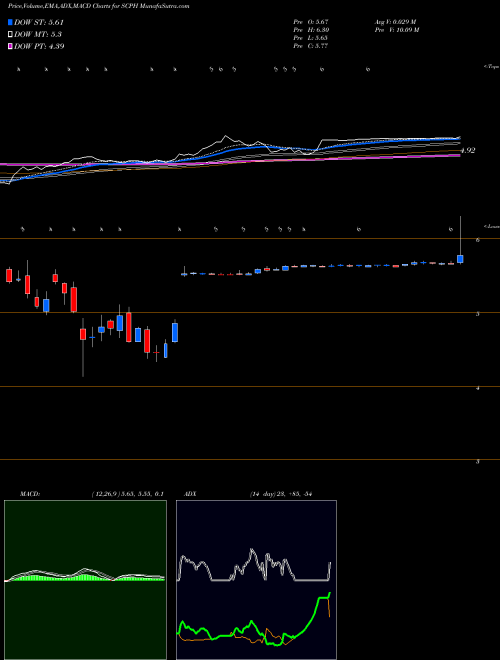Click the 4.92 EMA price label

click(x=468, y=150)
